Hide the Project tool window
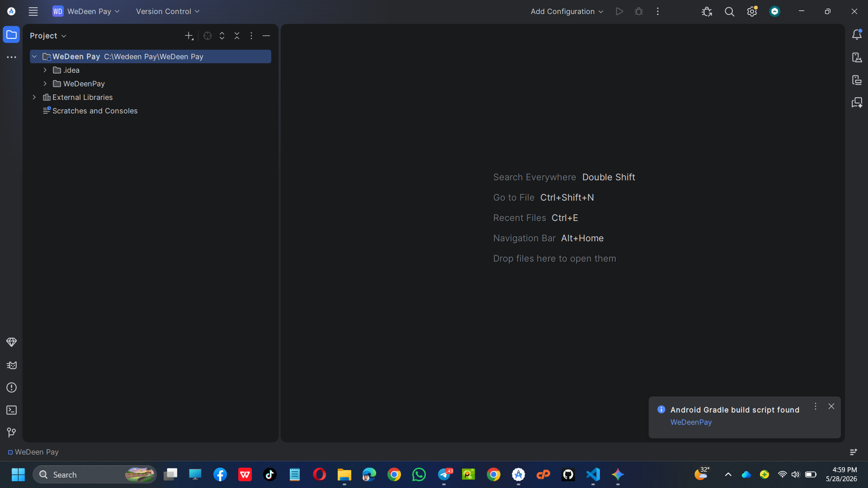 (x=266, y=36)
